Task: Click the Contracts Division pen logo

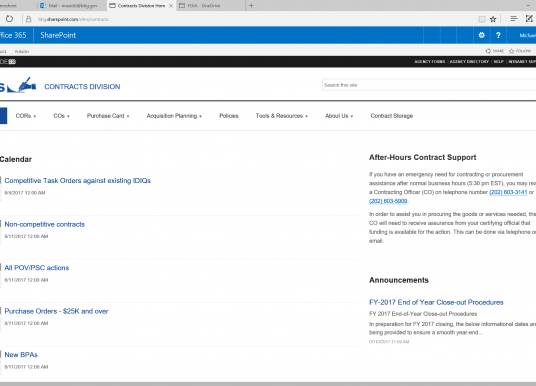Action: point(22,84)
